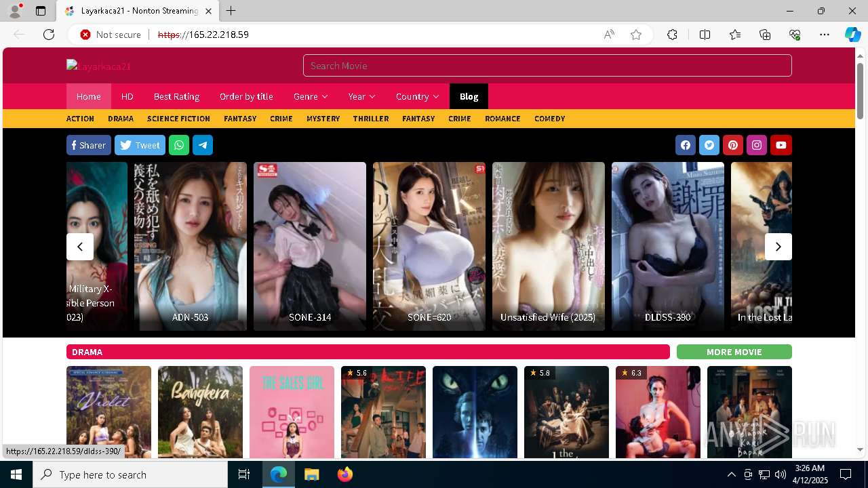Open browser Collections
The height and width of the screenshot is (488, 868).
[x=765, y=35]
